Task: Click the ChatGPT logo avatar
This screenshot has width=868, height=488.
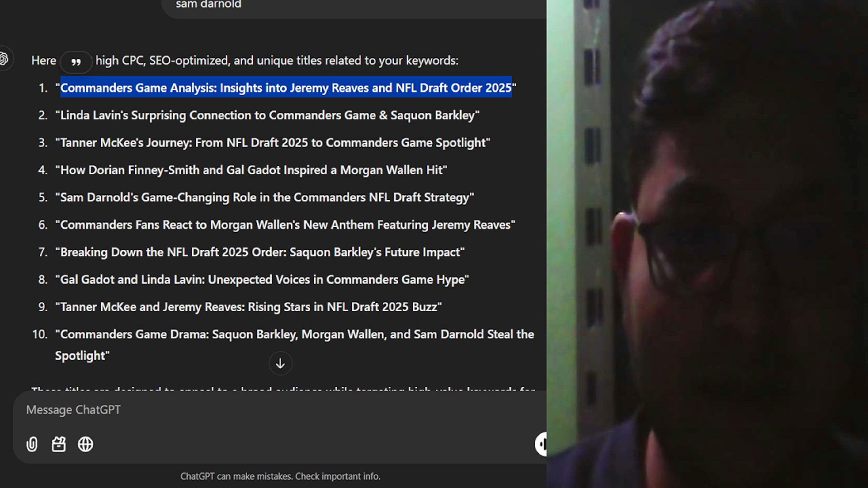Action: pos(4,59)
